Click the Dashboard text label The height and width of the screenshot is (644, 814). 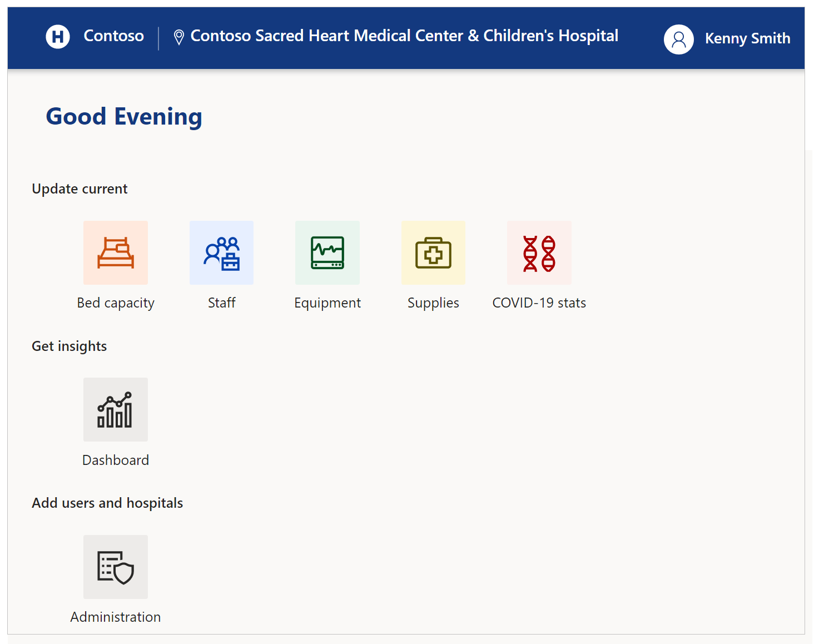point(116,460)
